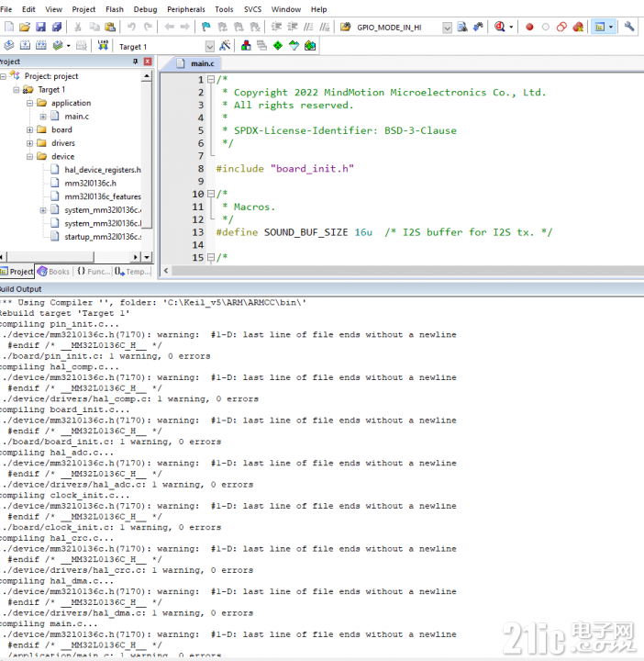Close the Project panel
The width and height of the screenshot is (644, 661).
click(x=148, y=62)
